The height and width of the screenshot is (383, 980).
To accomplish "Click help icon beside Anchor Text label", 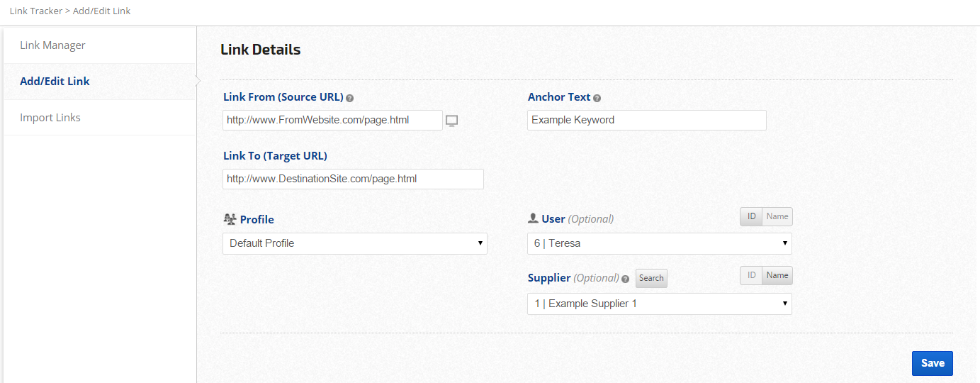I will pyautogui.click(x=597, y=98).
